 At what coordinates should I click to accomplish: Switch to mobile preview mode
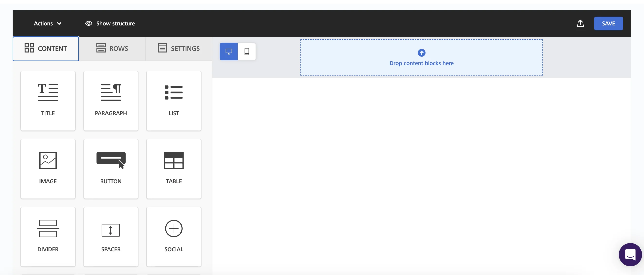[247, 51]
